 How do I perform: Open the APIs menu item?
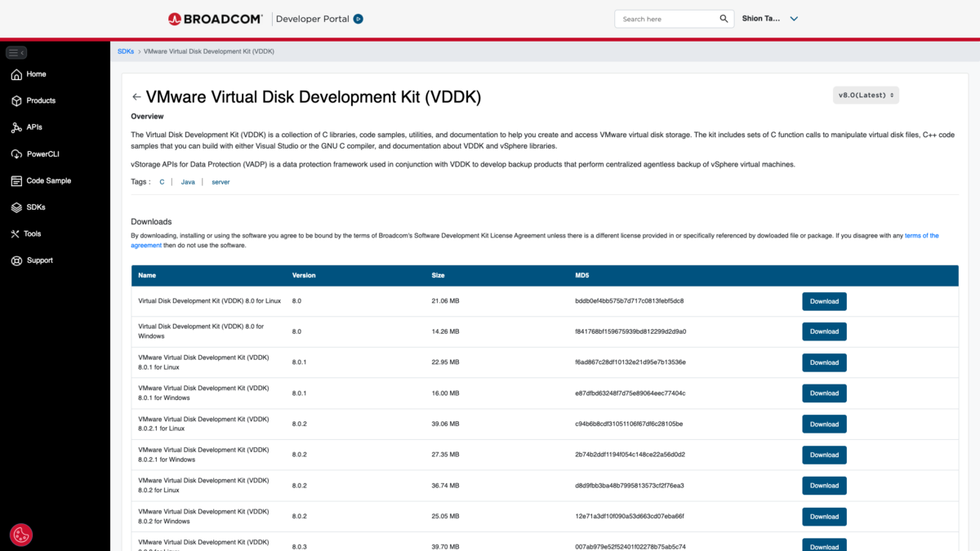pos(34,127)
